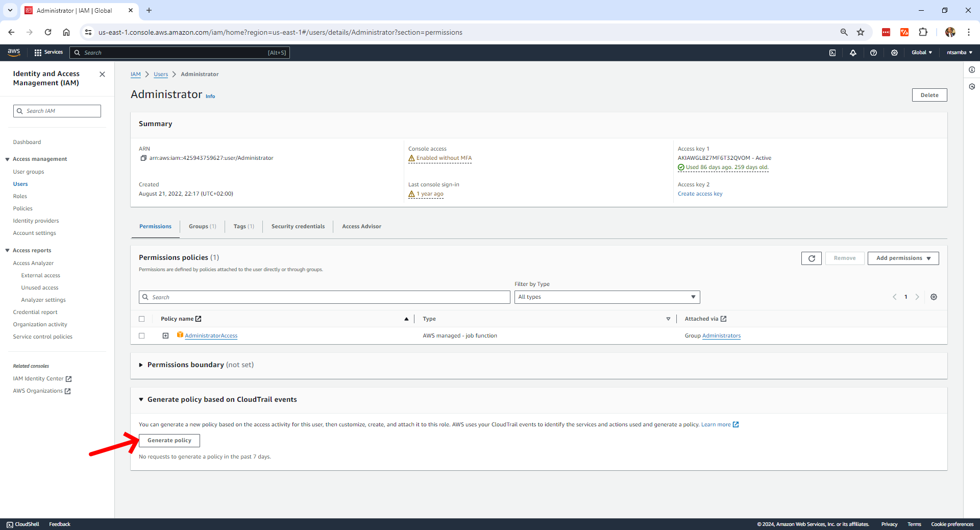Open table preferences gear icon
Image resolution: width=980 pixels, height=530 pixels.
click(x=934, y=297)
